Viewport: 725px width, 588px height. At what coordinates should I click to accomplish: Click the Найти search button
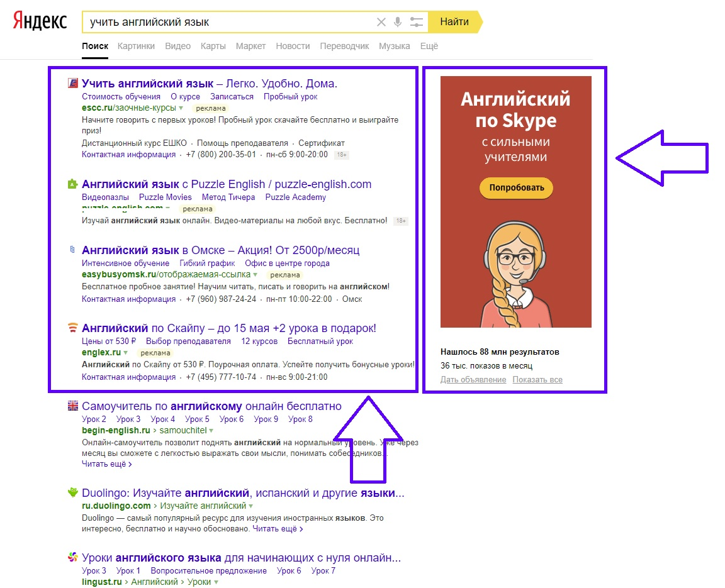click(455, 22)
